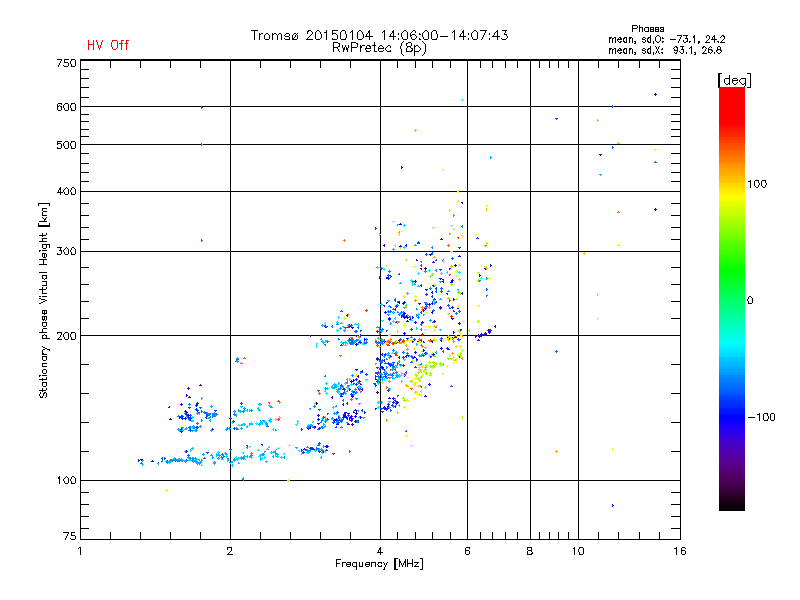This screenshot has width=800, height=600.
Task: Click the y-axis tick label '100'
Action: point(66,480)
